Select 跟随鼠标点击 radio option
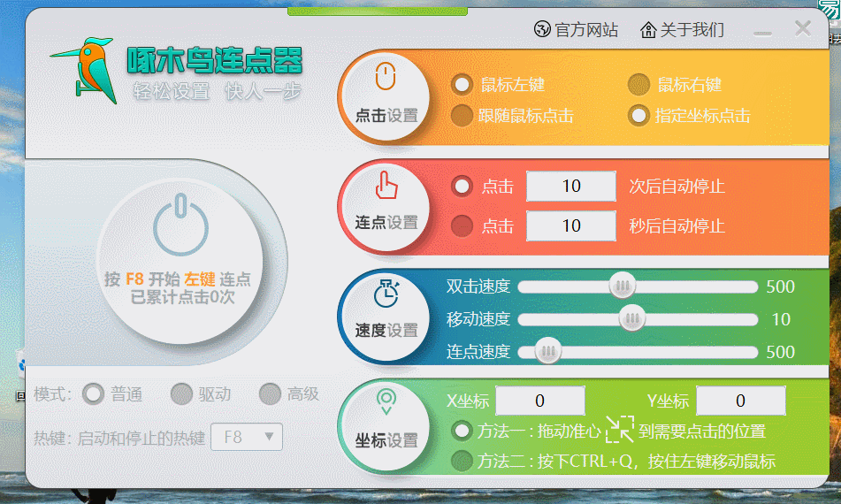The width and height of the screenshot is (841, 504). click(462, 115)
